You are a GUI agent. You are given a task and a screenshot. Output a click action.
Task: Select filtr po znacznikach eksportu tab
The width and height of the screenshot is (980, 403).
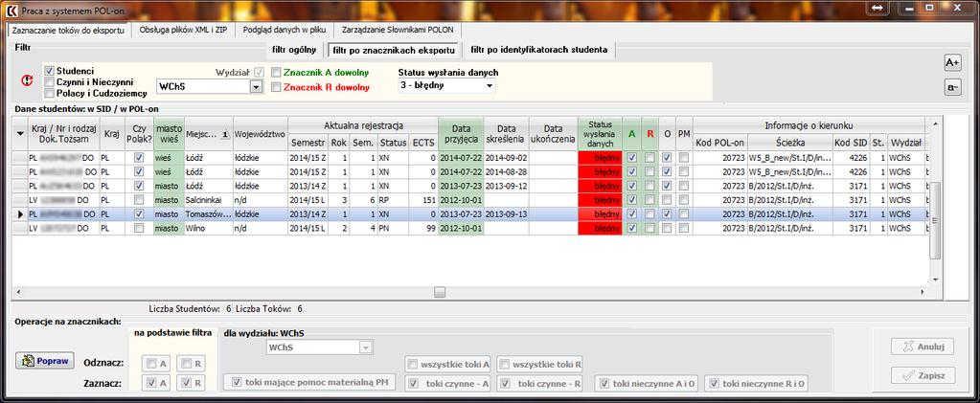pos(394,50)
